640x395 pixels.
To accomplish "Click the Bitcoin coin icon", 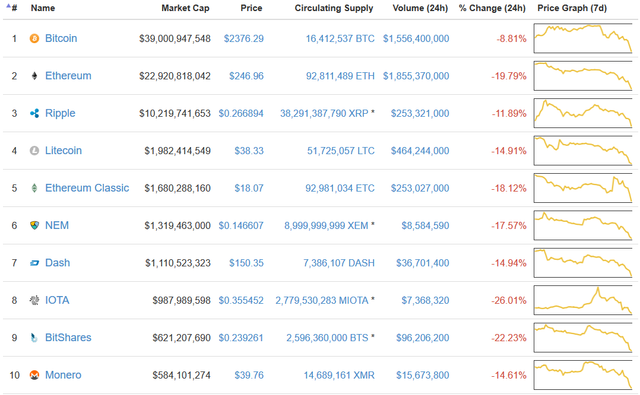I will (x=34, y=38).
